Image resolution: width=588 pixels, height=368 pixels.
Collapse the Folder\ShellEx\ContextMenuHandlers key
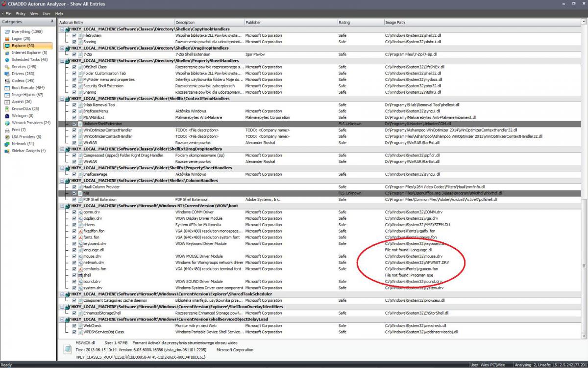coord(62,99)
